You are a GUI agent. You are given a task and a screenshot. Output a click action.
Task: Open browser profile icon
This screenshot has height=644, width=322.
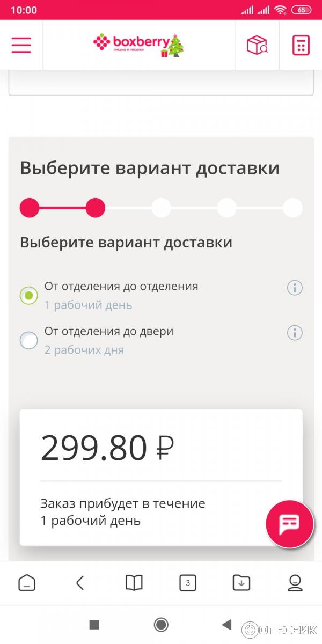tap(295, 583)
